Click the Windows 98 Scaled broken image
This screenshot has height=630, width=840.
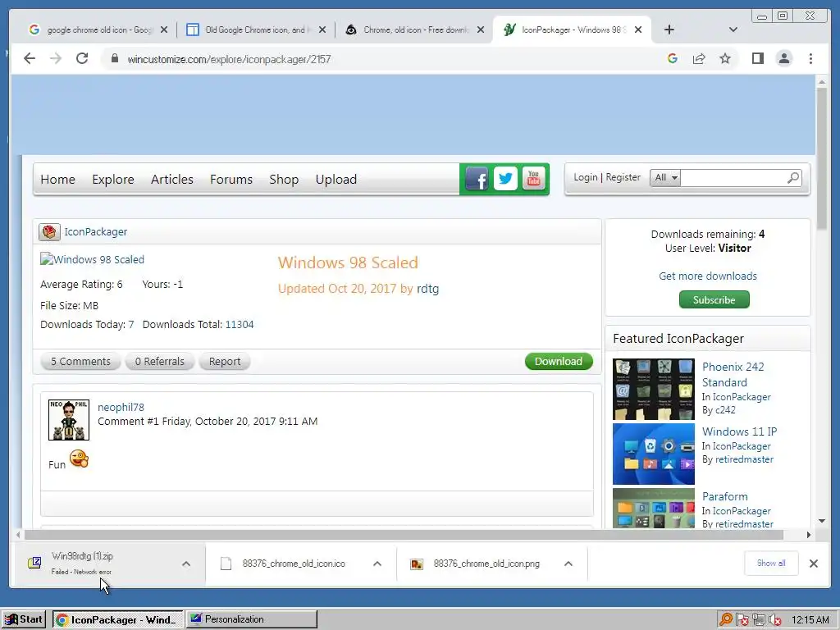point(92,260)
